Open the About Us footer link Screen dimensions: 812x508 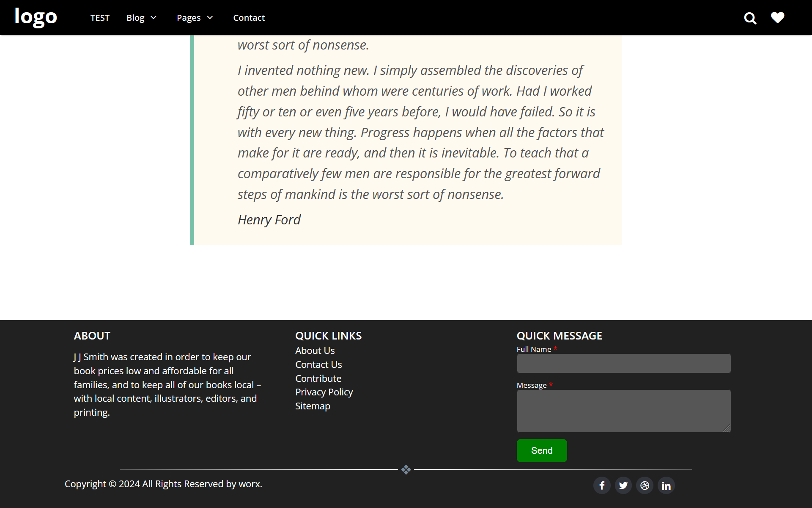pyautogui.click(x=315, y=351)
